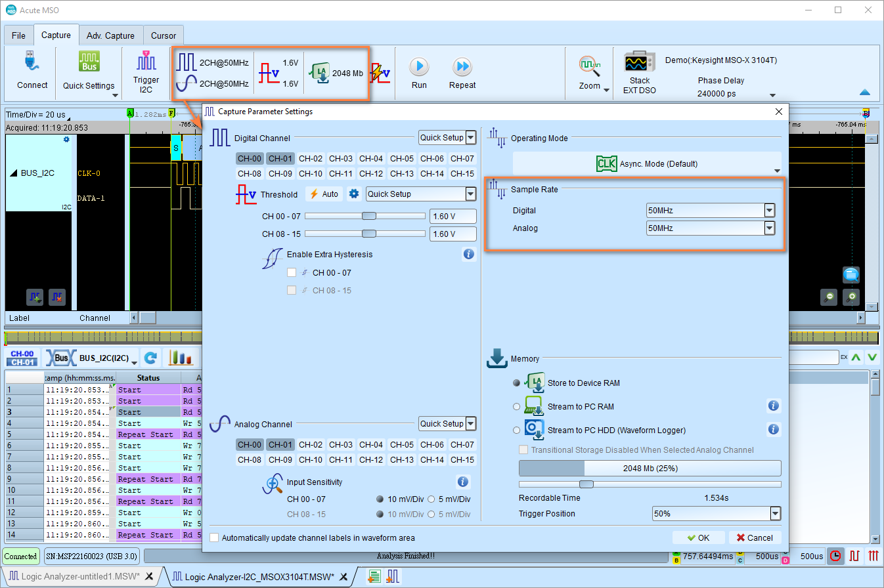Select the Capture tab
Image resolution: width=884 pixels, height=588 pixels.
click(x=56, y=35)
